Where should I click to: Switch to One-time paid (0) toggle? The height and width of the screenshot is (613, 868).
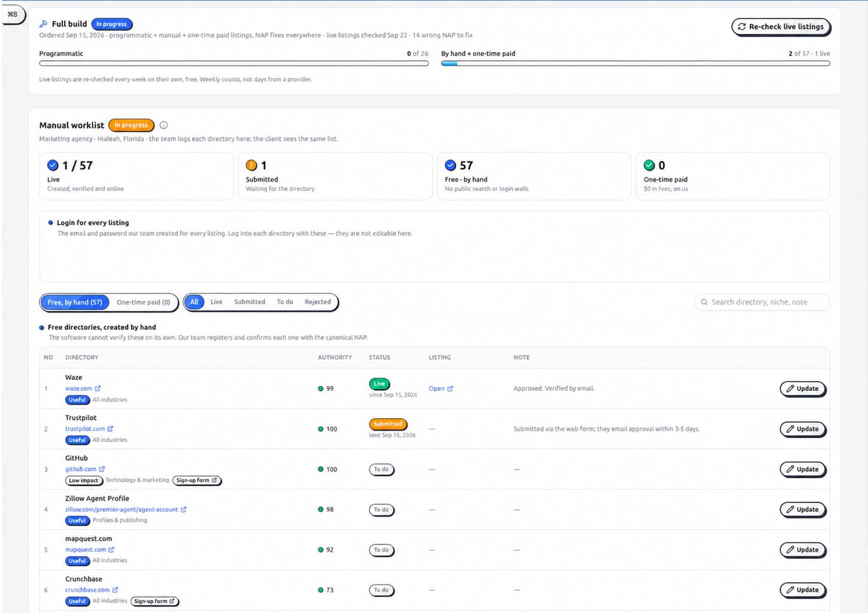(143, 302)
